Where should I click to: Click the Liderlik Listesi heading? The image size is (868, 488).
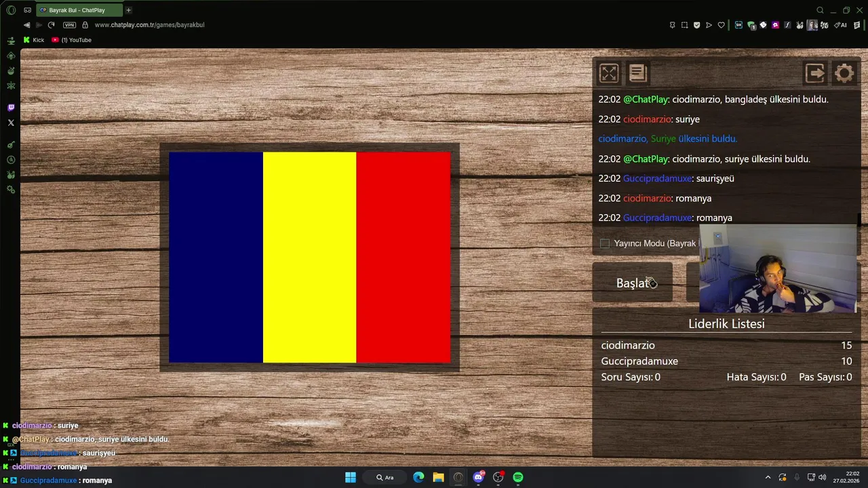726,324
